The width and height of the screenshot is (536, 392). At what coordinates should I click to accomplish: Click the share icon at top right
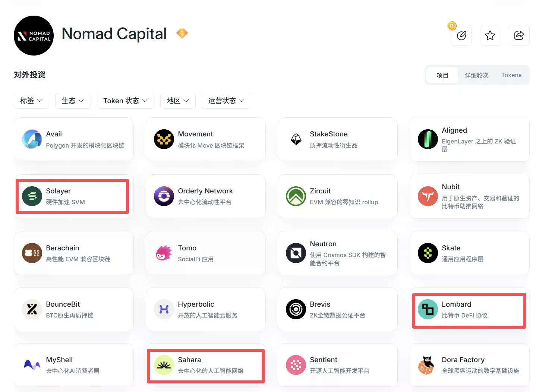click(519, 35)
